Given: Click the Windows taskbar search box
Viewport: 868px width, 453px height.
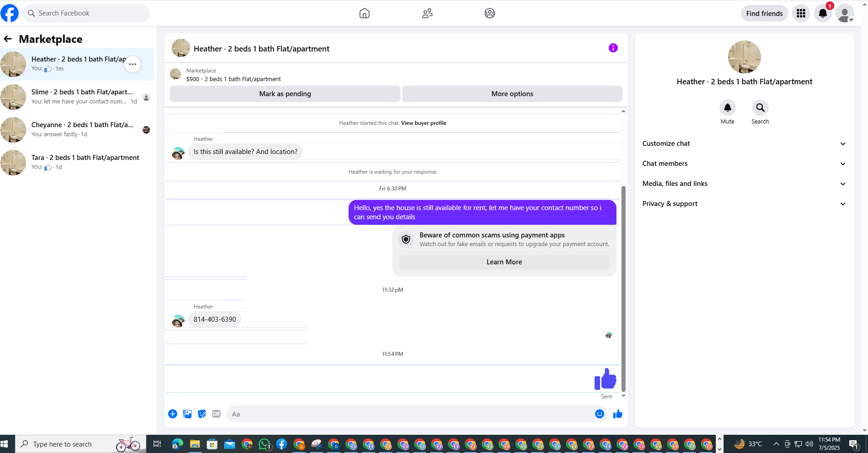Looking at the screenshot, I should point(81,444).
